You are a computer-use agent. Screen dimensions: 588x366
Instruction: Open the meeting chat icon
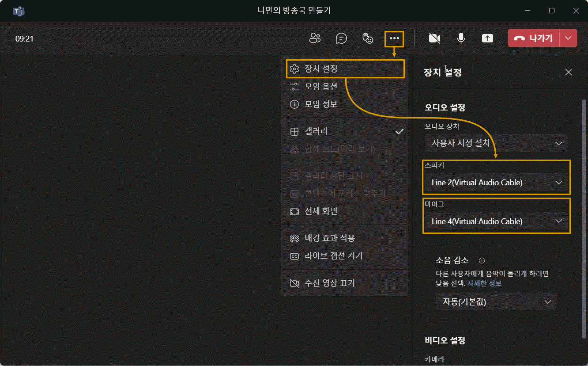pos(341,38)
